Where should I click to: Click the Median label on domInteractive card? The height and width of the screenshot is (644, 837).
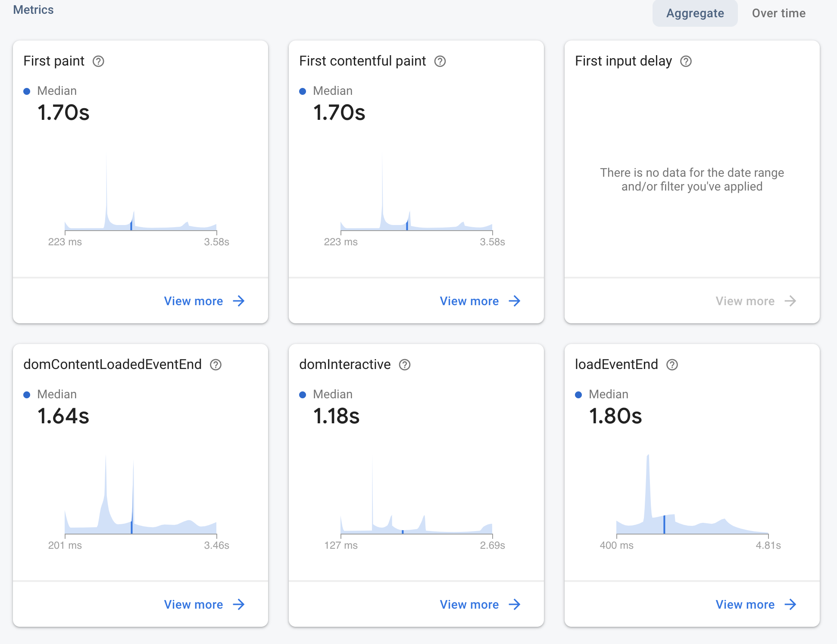click(x=333, y=394)
